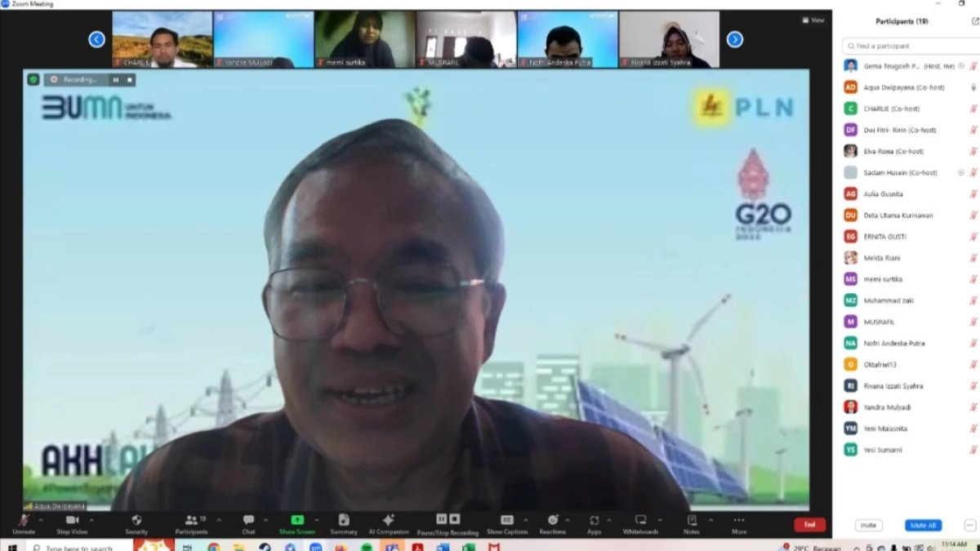The image size is (980, 551).
Task: Expand arrow next to Chat button
Action: [265, 520]
